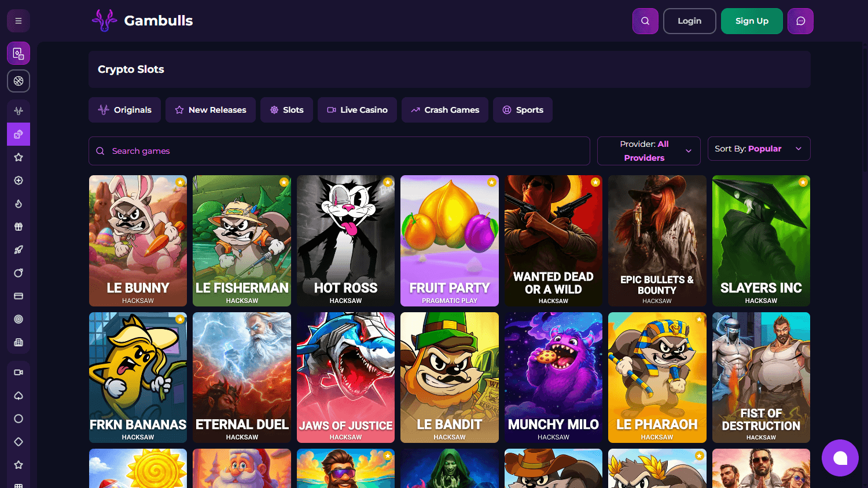Switch to sports via the basketball sidebar icon
Screen dimensions: 868x488
pos(19,81)
